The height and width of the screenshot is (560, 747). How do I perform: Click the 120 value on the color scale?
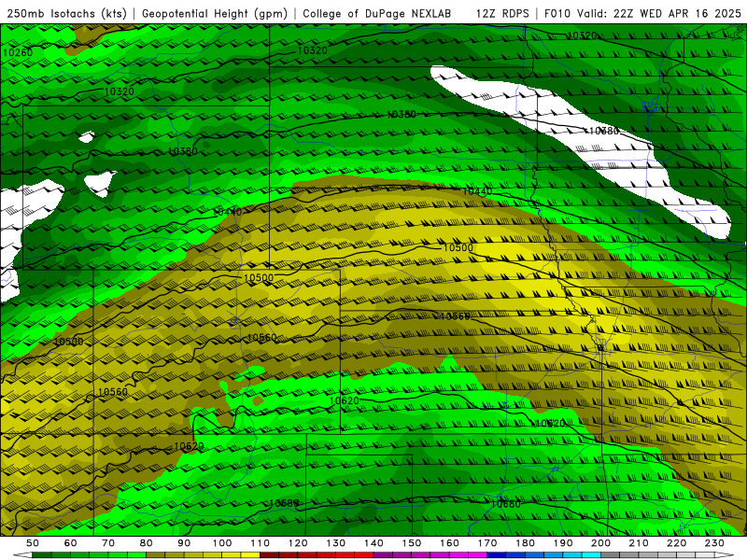click(298, 543)
